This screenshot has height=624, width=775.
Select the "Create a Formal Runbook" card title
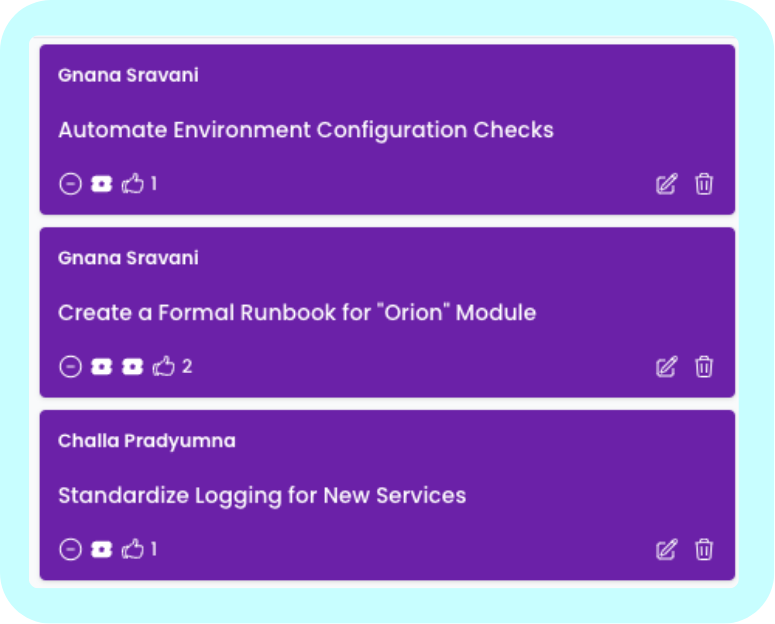pyautogui.click(x=296, y=313)
